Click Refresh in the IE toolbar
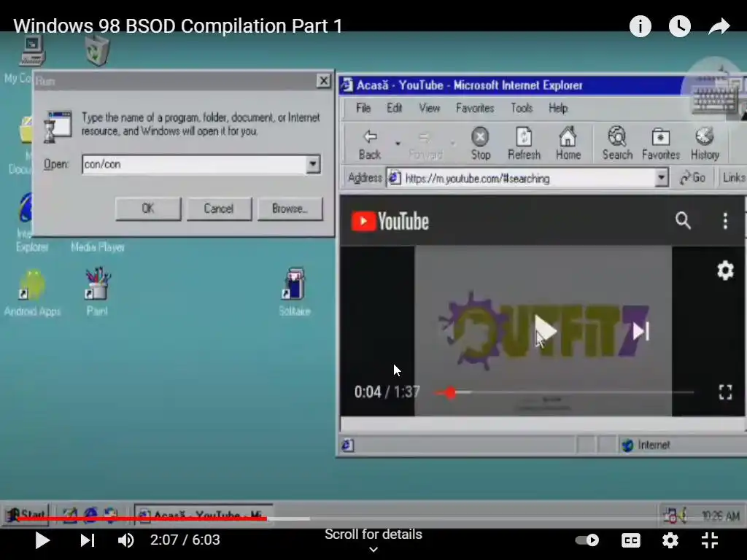747x560 pixels. [524, 144]
